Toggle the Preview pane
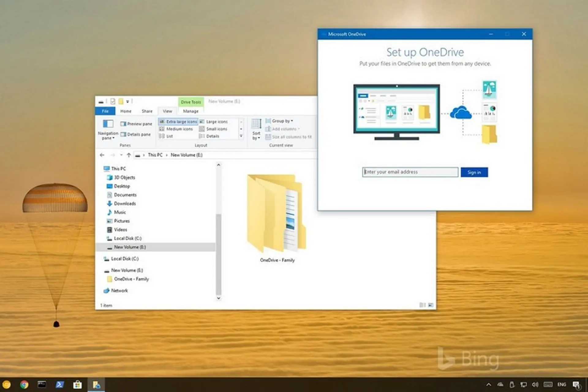Screen dimensions: 588x392 pos(136,124)
